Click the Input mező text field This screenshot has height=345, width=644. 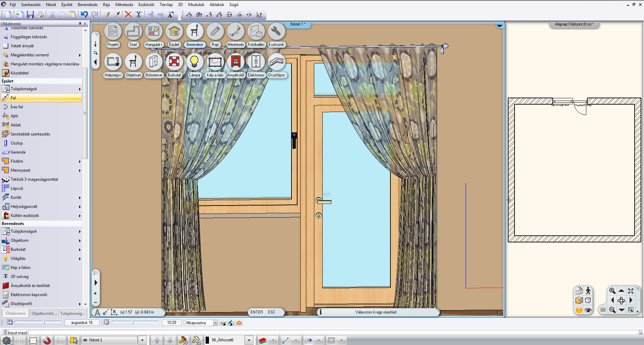tap(332, 333)
